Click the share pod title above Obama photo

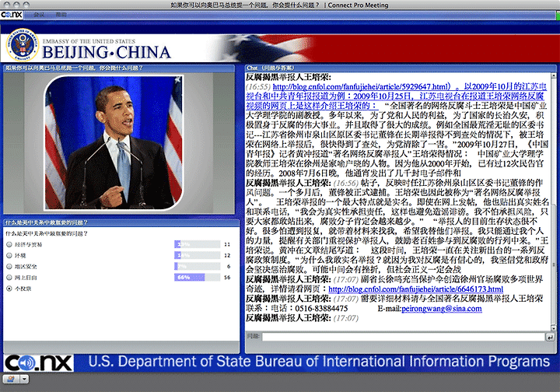click(119, 68)
